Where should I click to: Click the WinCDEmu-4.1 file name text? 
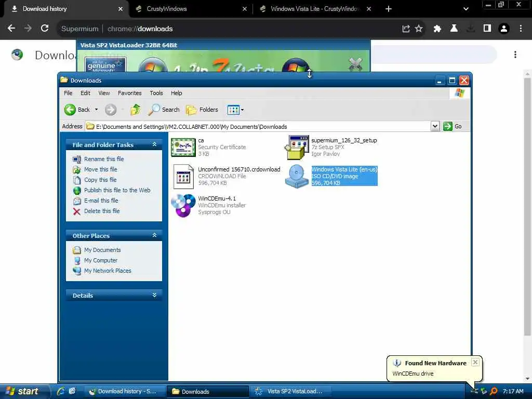tap(217, 198)
